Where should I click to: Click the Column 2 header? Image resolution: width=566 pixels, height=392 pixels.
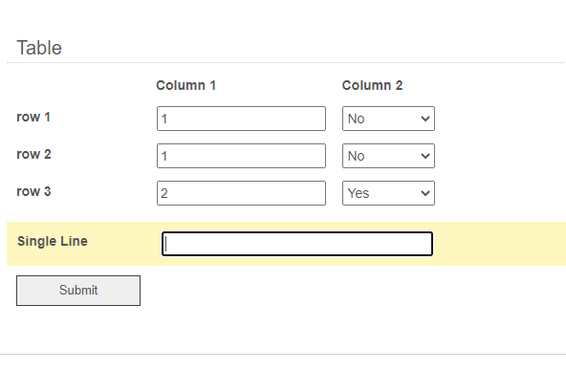(x=372, y=85)
